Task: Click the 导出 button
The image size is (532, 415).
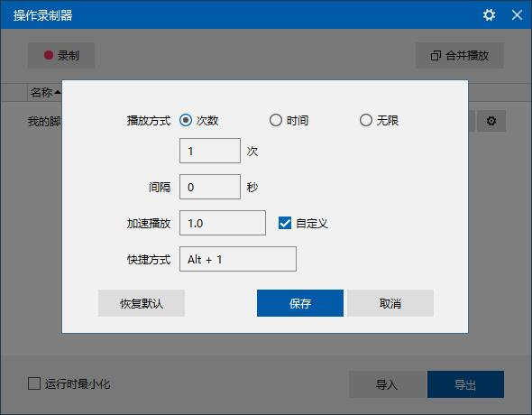Action: (465, 384)
